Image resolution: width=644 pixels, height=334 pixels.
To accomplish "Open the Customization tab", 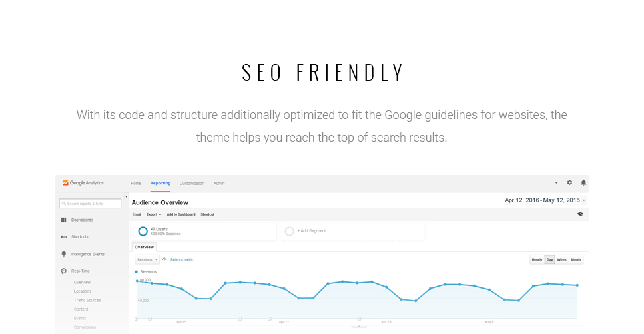I will 192,184.
